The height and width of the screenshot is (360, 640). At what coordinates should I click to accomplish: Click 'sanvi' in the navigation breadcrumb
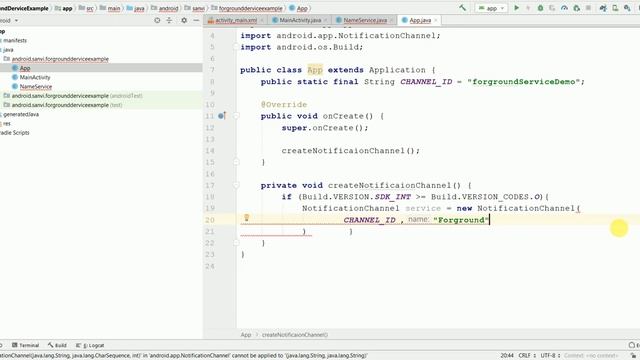pyautogui.click(x=198, y=8)
